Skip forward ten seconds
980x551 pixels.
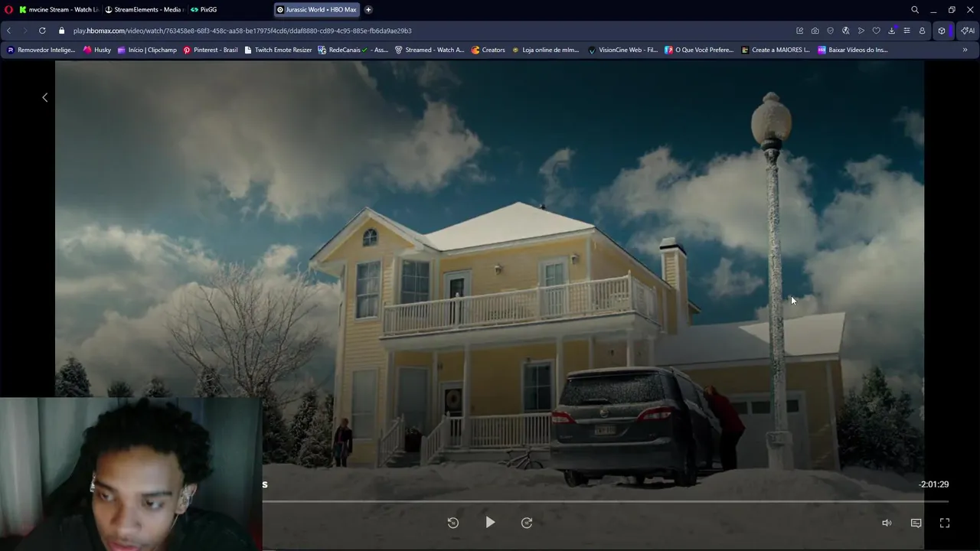click(527, 523)
